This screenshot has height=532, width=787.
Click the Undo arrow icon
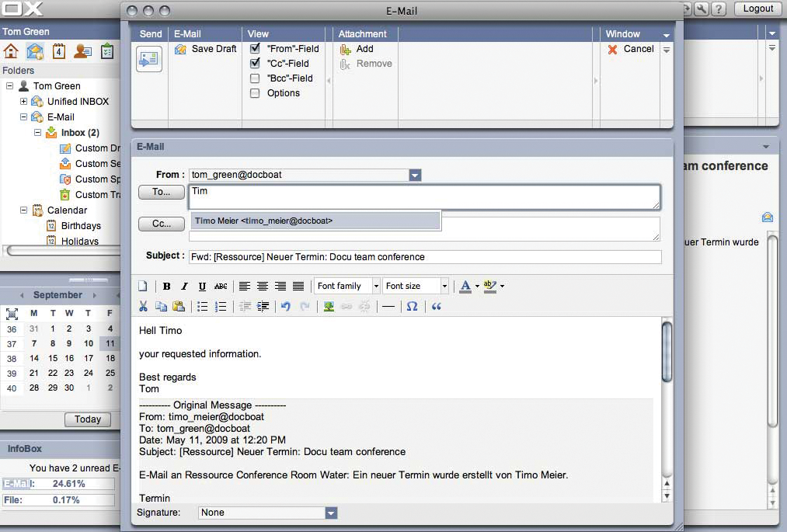(286, 307)
